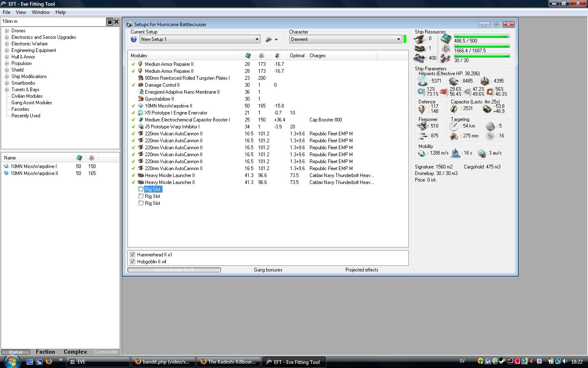This screenshot has width=588, height=368.
Task: Click the X5 Prototype I Engine Enervator icon
Action: click(140, 113)
